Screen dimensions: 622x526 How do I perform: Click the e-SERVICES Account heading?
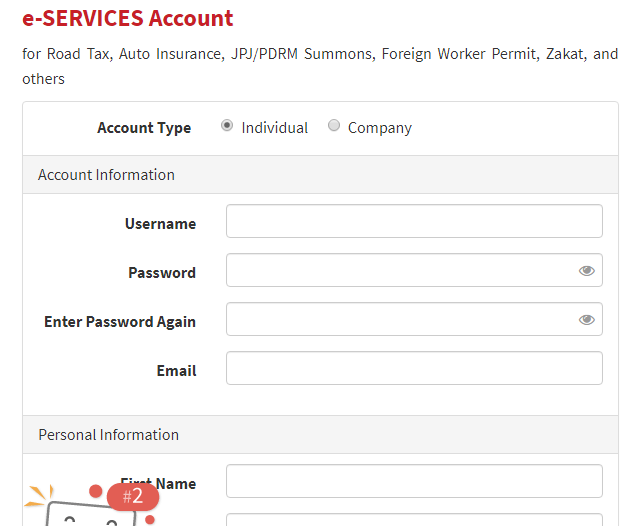tap(128, 18)
